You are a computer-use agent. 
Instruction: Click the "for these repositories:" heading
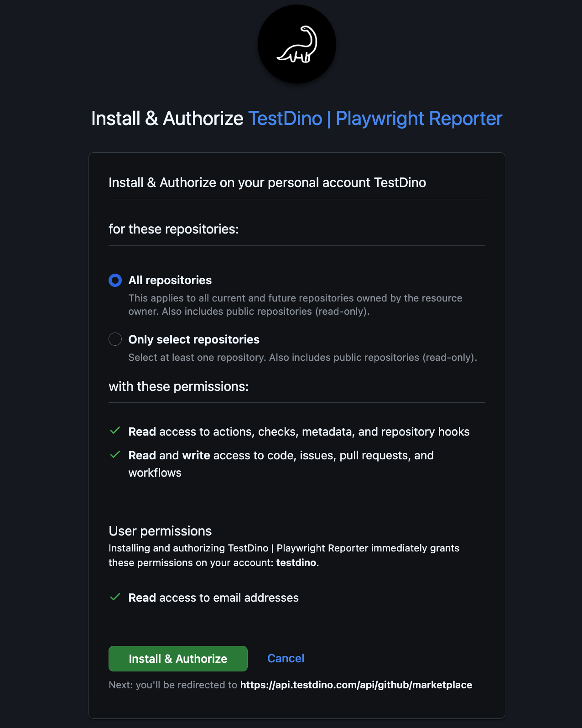coord(174,229)
